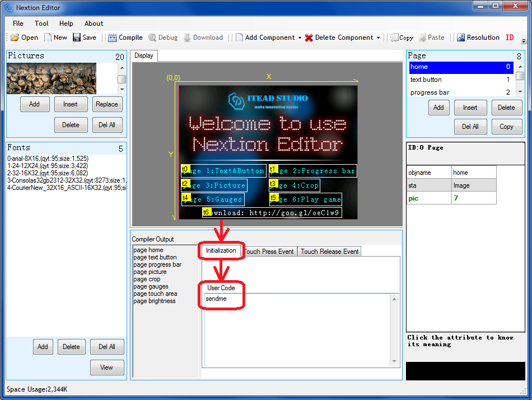The height and width of the screenshot is (400, 532).
Task: Paste component from toolbar
Action: [x=432, y=38]
